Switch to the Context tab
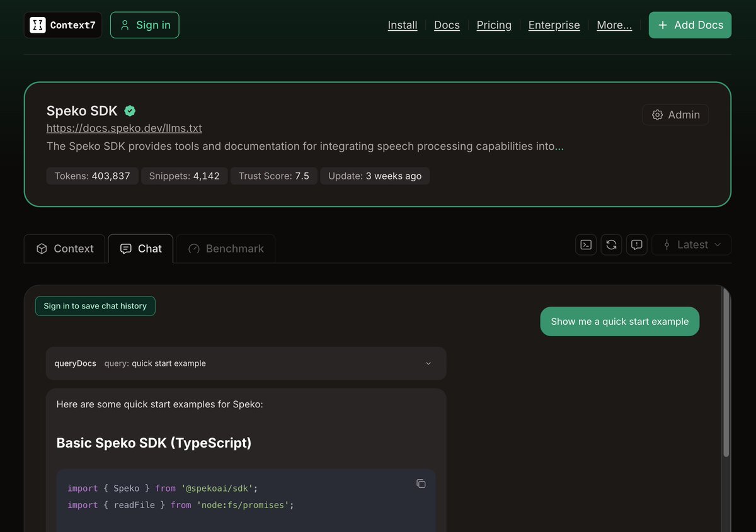 click(65, 249)
